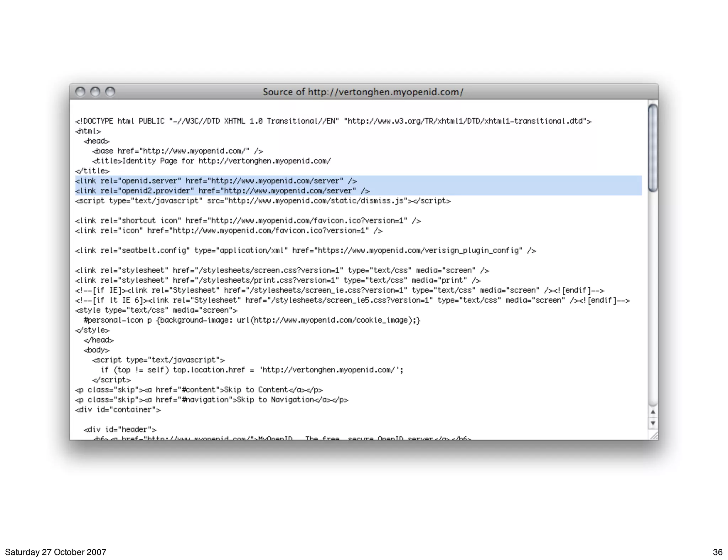Click the 'Skip to Navigation' paragraph line

click(x=212, y=400)
